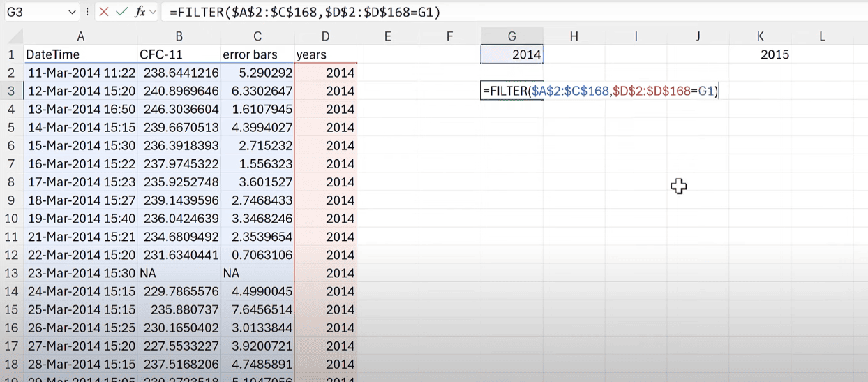Select the NA cell in column B
Image resolution: width=868 pixels, height=382 pixels.
tap(179, 273)
